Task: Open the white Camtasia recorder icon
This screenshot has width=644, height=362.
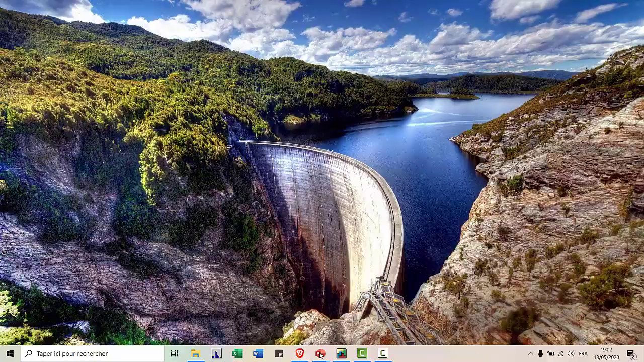Action: (x=383, y=353)
